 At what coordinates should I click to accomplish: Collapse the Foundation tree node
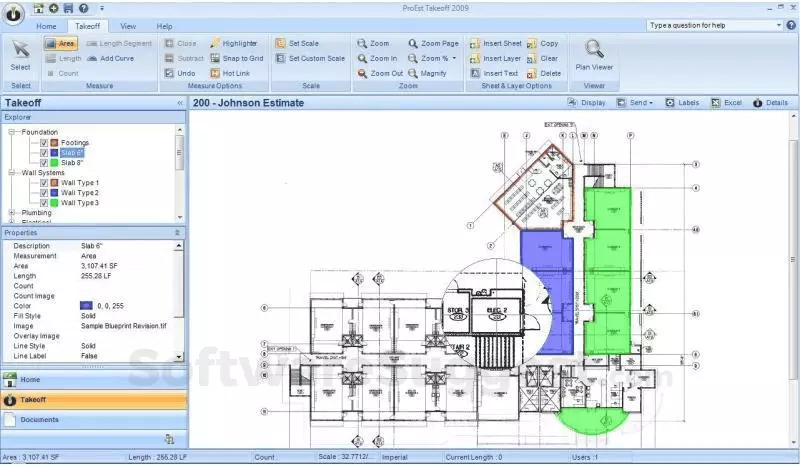click(x=11, y=132)
